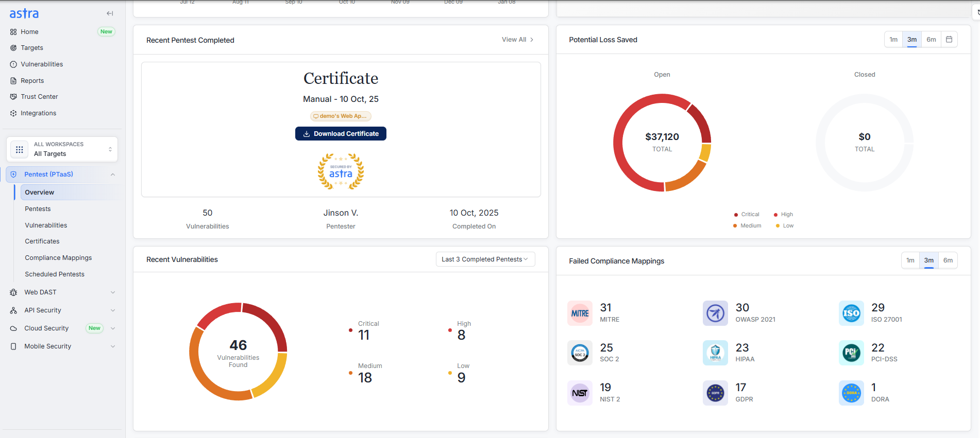Image resolution: width=980 pixels, height=438 pixels.
Task: Click the SOC 2 logo
Action: tap(580, 353)
